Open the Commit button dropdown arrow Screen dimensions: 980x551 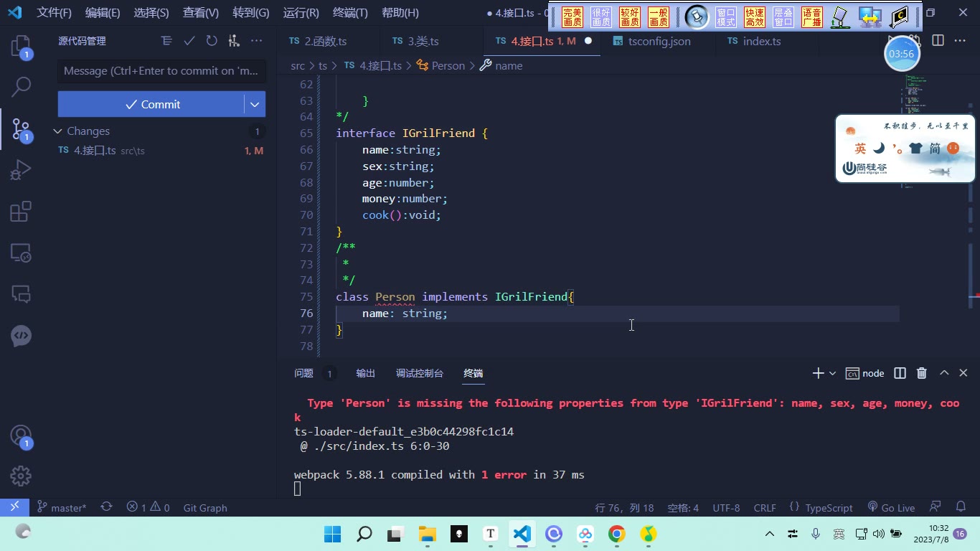pos(255,104)
